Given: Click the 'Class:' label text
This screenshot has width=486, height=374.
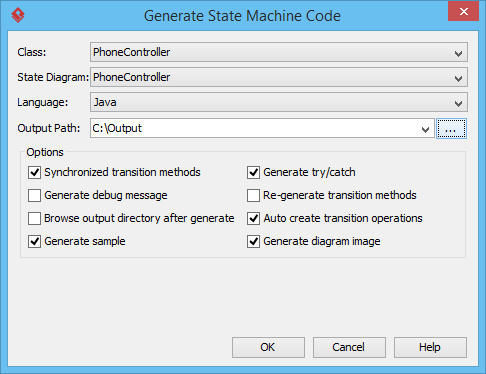Looking at the screenshot, I should 32,52.
